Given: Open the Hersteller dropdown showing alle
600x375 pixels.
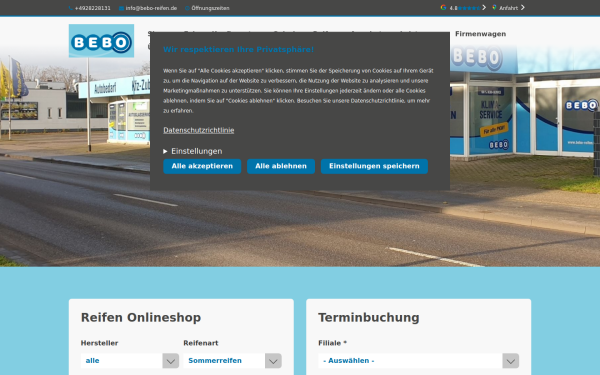Looking at the screenshot, I should tap(130, 360).
